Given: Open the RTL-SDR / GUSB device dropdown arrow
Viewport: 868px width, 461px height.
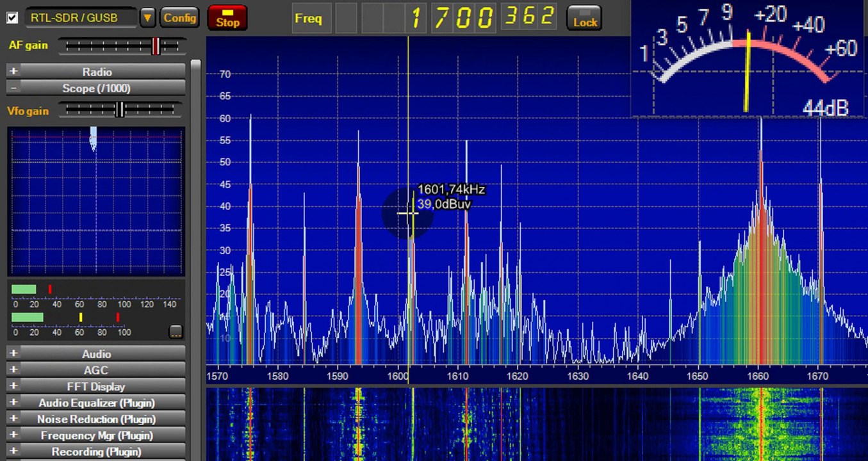Looking at the screenshot, I should tap(148, 17).
